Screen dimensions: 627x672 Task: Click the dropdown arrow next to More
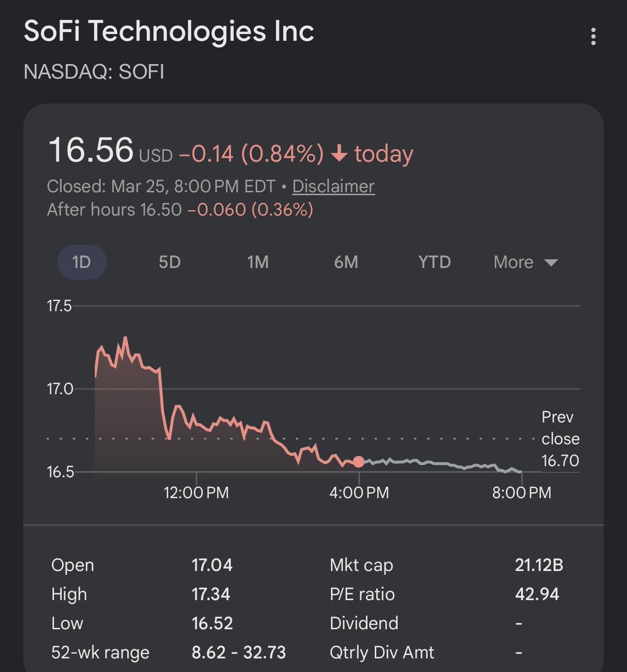[551, 262]
